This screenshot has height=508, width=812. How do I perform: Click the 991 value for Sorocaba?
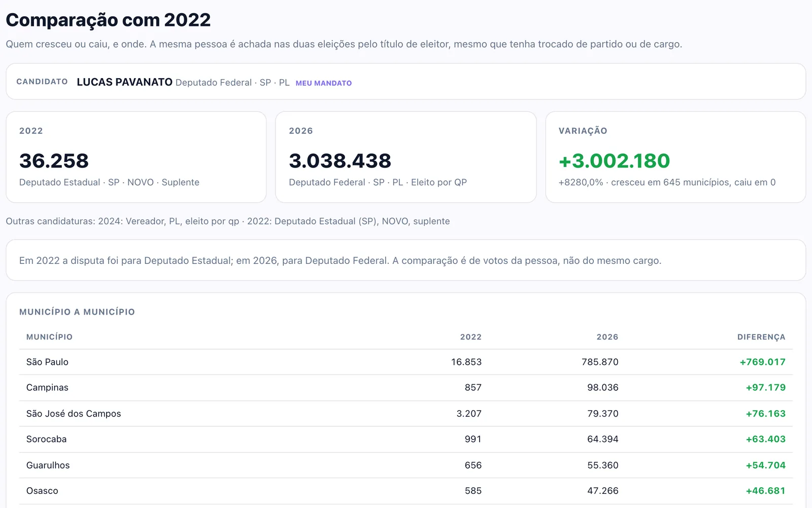[x=473, y=439]
